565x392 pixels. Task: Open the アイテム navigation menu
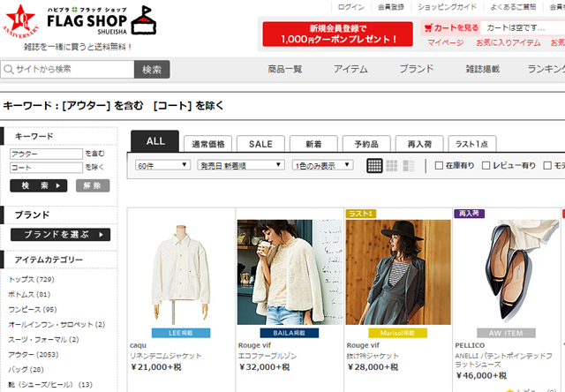[352, 69]
